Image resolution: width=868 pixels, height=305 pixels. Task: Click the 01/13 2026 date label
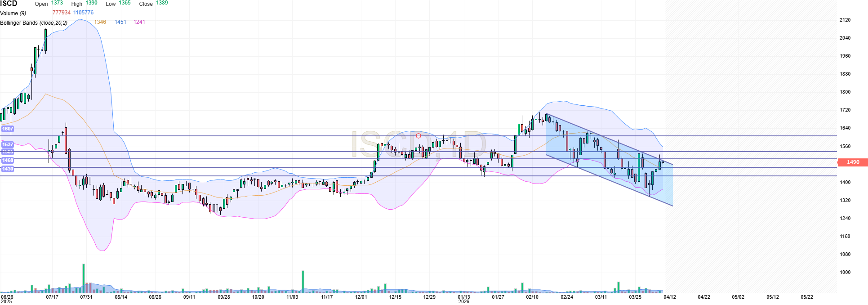464,299
